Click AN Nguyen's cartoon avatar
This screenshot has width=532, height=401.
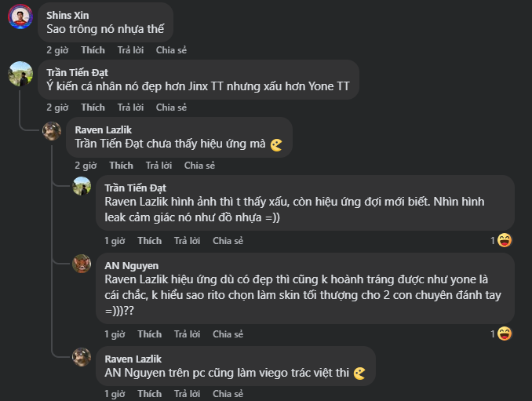pyautogui.click(x=82, y=263)
